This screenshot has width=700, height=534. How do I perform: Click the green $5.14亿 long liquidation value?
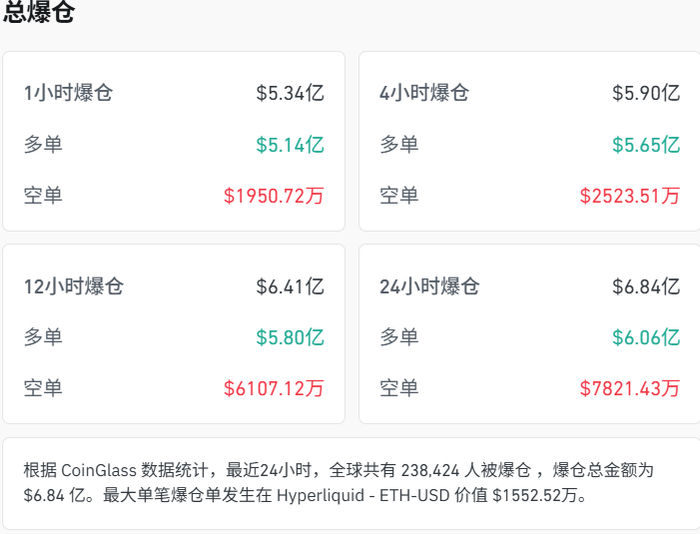(x=290, y=144)
